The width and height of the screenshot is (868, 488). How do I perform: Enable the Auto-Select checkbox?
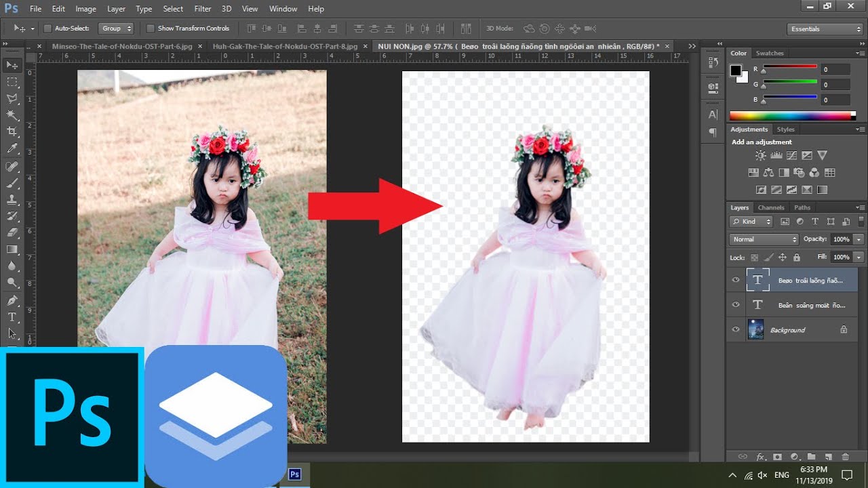47,28
